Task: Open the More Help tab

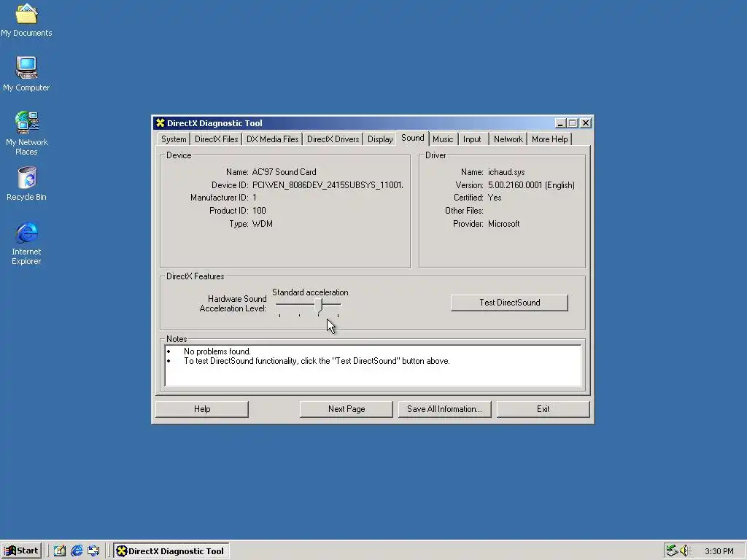Action: pyautogui.click(x=550, y=139)
